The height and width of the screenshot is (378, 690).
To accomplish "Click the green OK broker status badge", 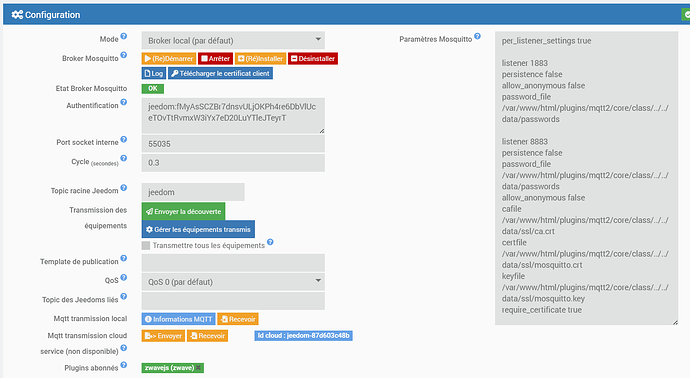I will click(153, 88).
